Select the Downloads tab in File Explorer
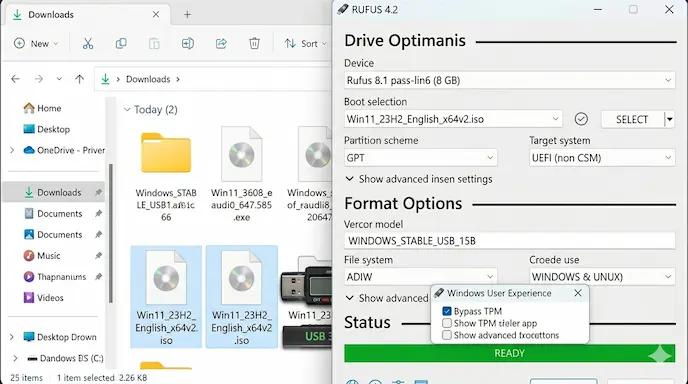 tap(88, 14)
